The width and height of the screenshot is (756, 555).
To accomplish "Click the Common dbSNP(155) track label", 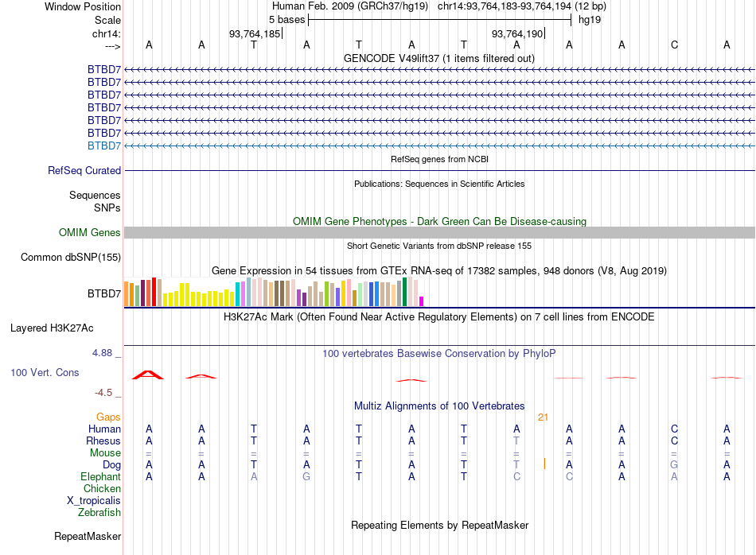I will (71, 258).
